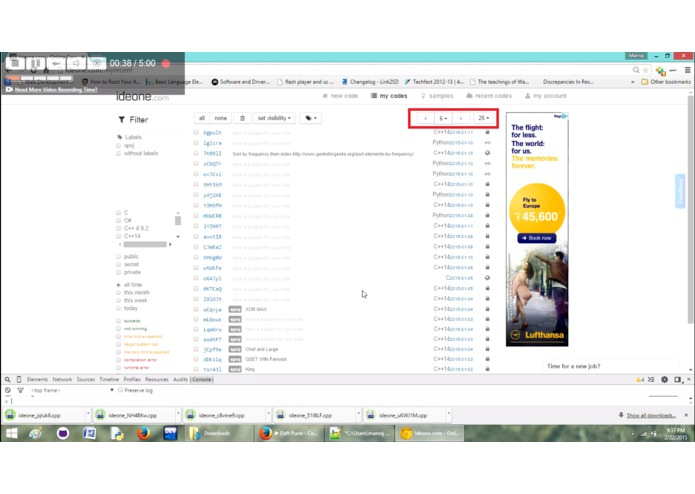Deselect codes with the none button
Viewport: 695px width, 494px height.
(x=220, y=118)
